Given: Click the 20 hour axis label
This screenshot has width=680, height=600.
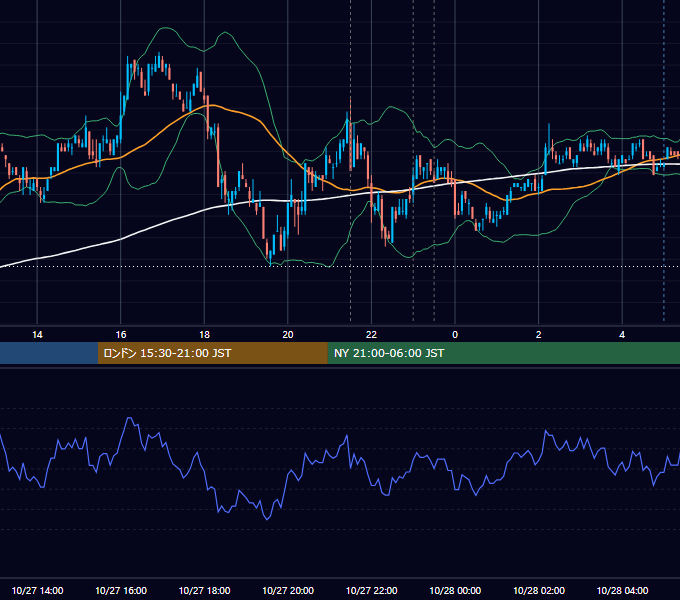Looking at the screenshot, I should point(288,335).
